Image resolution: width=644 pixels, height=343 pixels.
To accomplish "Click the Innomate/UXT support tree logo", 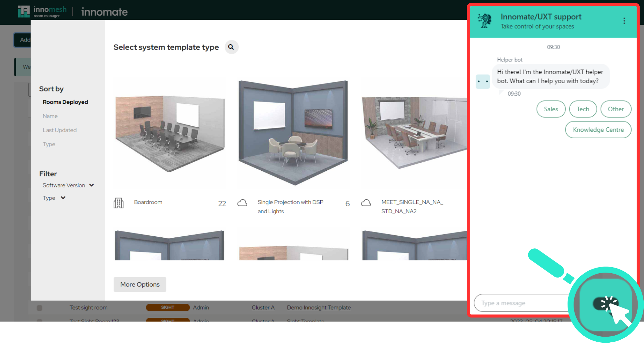I will pos(485,21).
